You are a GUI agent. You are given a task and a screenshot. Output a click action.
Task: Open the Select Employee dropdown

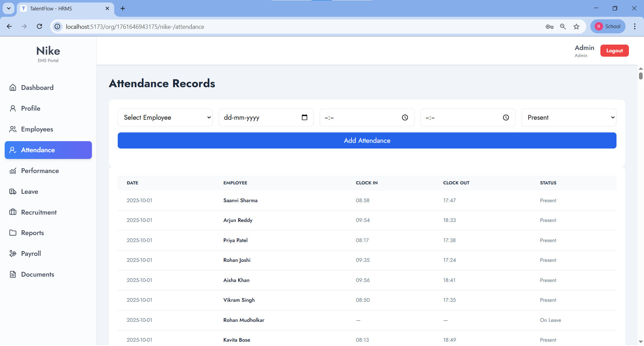click(165, 117)
